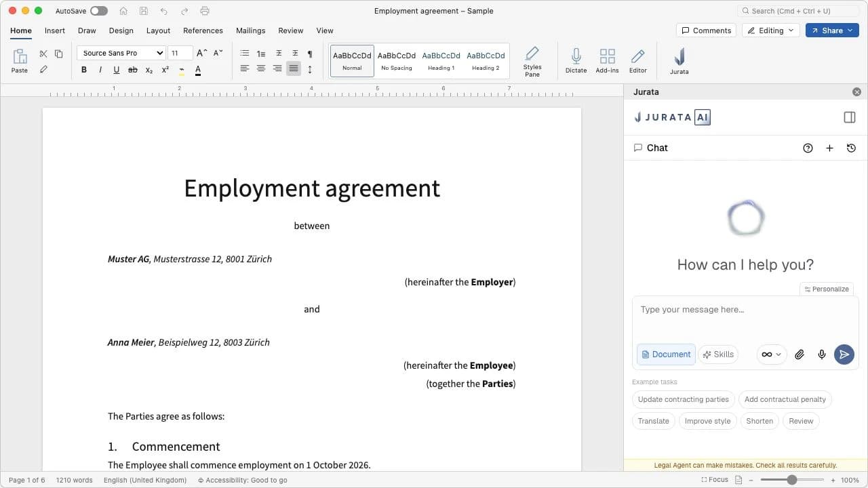Toggle italic formatting
This screenshot has height=488, width=868.
100,69
